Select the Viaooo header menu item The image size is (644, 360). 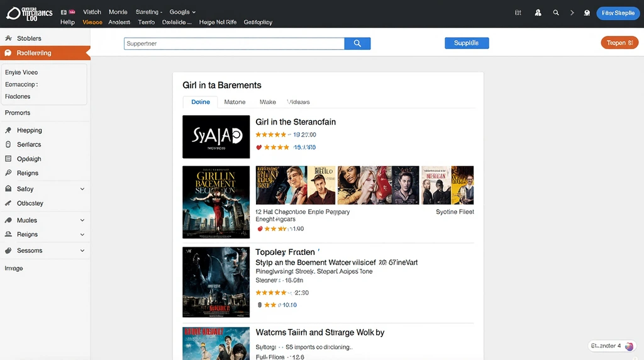coord(92,22)
